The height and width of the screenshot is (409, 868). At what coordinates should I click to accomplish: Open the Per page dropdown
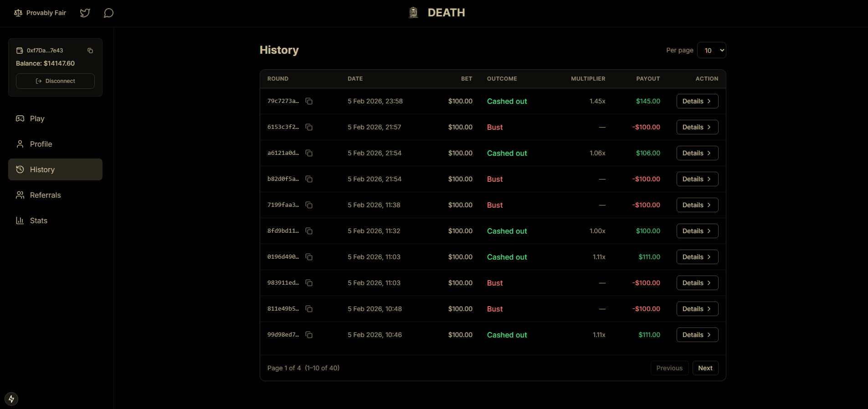pyautogui.click(x=711, y=50)
